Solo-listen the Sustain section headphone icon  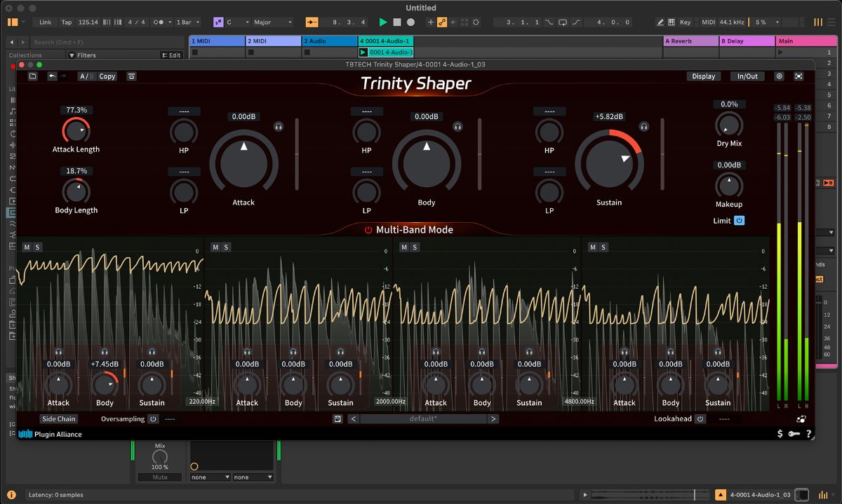643,127
